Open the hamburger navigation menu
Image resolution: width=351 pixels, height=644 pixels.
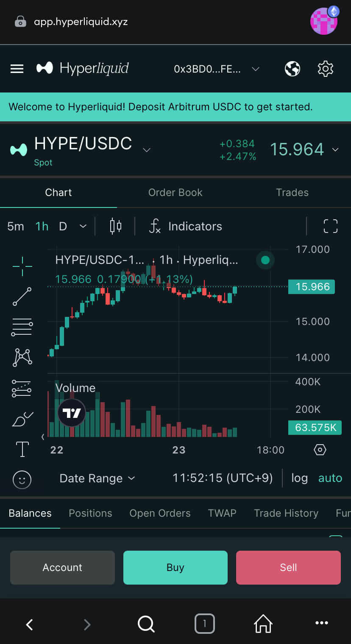17,68
